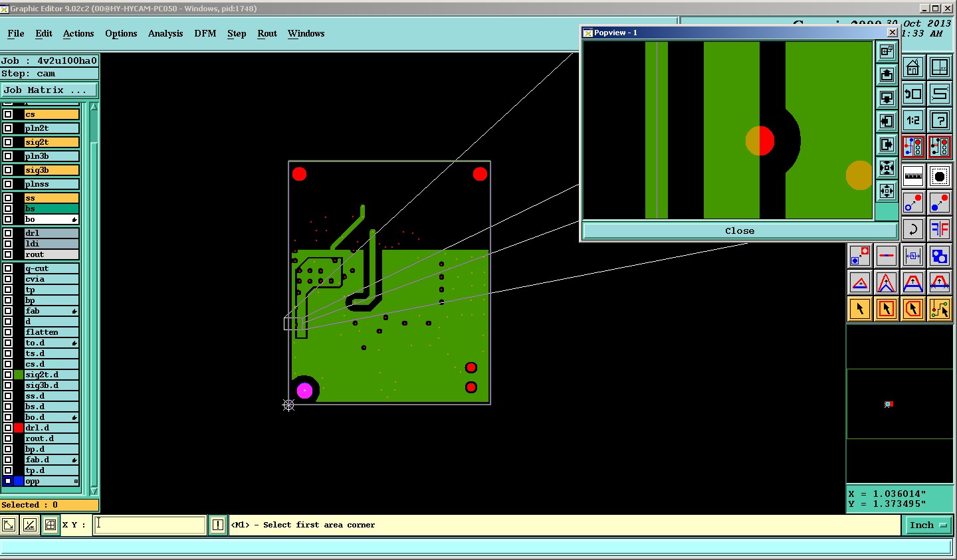The image size is (957, 560).
Task: Click the diagonal arrows icon at bottom-left
Action: [x=9, y=525]
